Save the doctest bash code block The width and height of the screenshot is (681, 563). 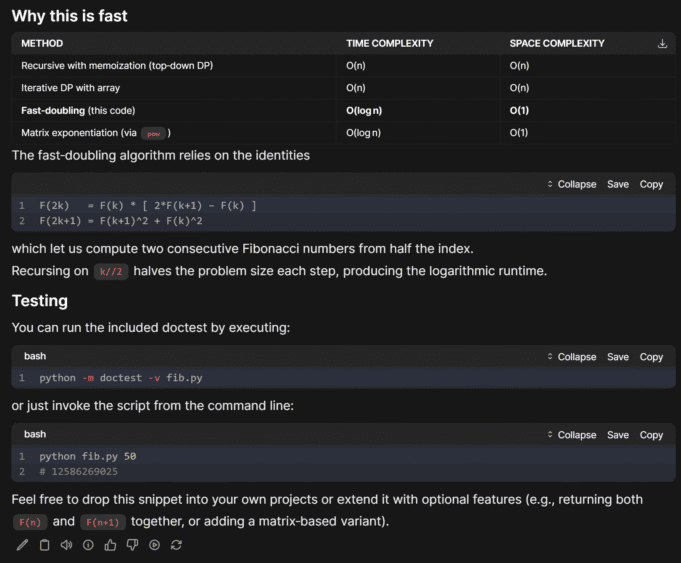(x=618, y=357)
